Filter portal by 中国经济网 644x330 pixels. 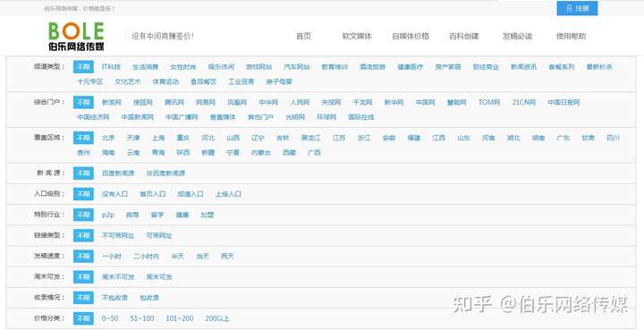click(x=93, y=117)
